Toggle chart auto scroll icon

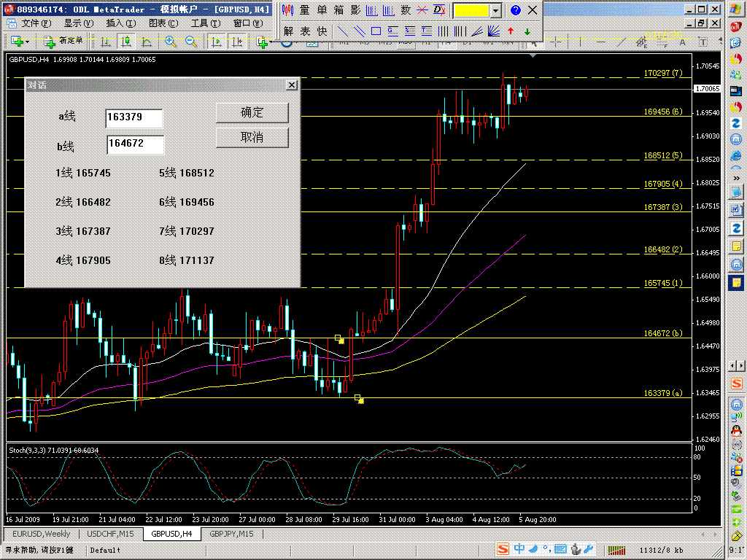pyautogui.click(x=217, y=42)
